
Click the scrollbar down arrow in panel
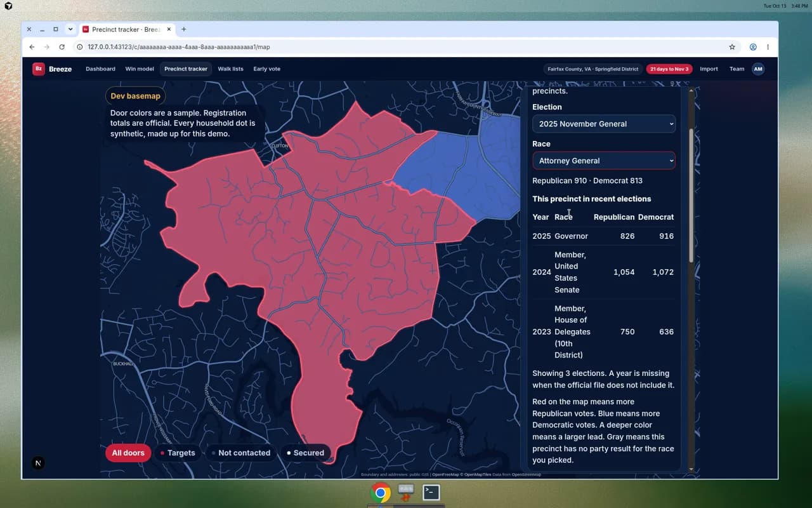point(691,469)
